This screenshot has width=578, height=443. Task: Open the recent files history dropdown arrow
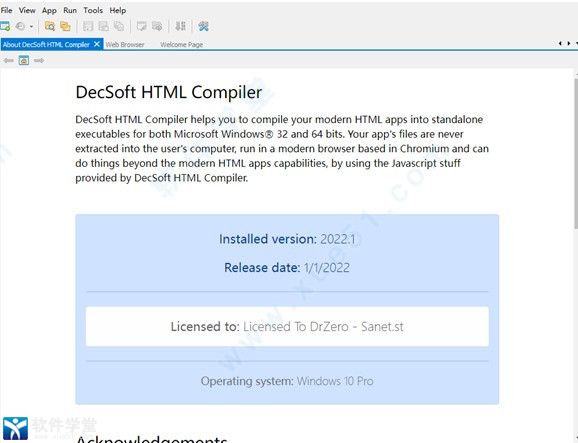click(31, 27)
